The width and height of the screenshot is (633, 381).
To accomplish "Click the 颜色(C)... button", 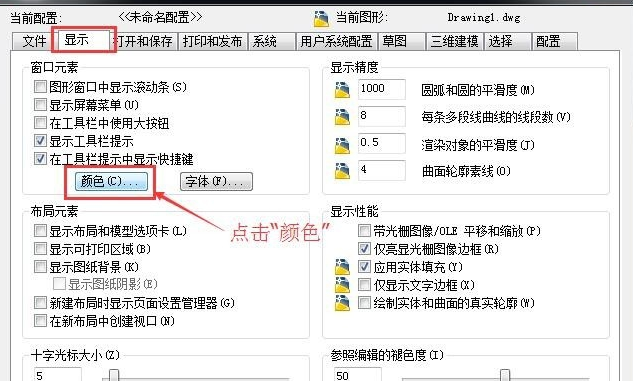I will click(x=111, y=181).
